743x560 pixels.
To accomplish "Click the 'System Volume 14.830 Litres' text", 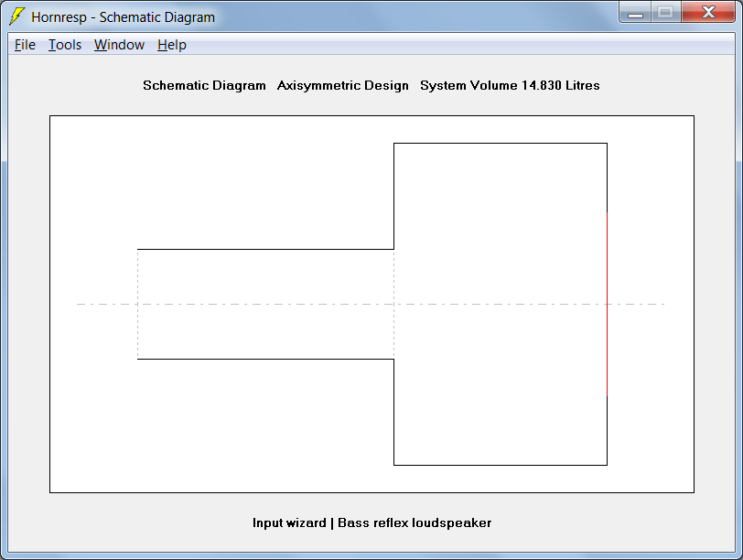I will click(510, 85).
